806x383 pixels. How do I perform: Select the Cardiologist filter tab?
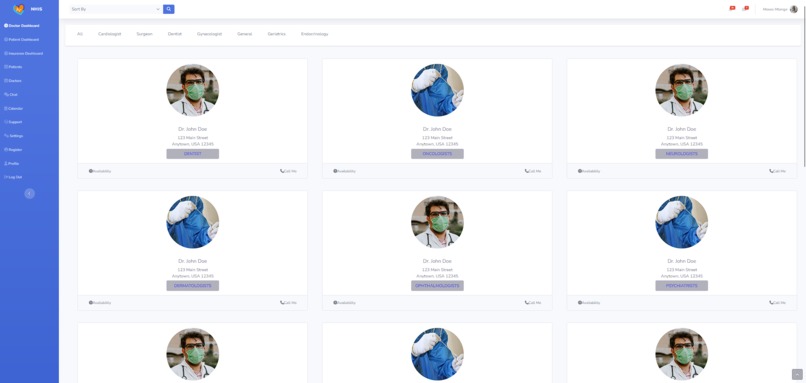coord(109,34)
